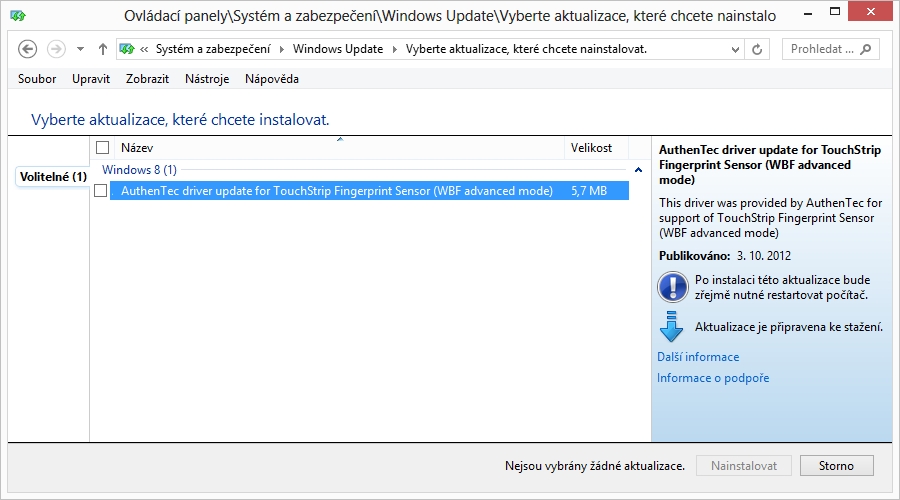Open address bar history dropdown
Image resolution: width=900 pixels, height=500 pixels.
click(735, 49)
